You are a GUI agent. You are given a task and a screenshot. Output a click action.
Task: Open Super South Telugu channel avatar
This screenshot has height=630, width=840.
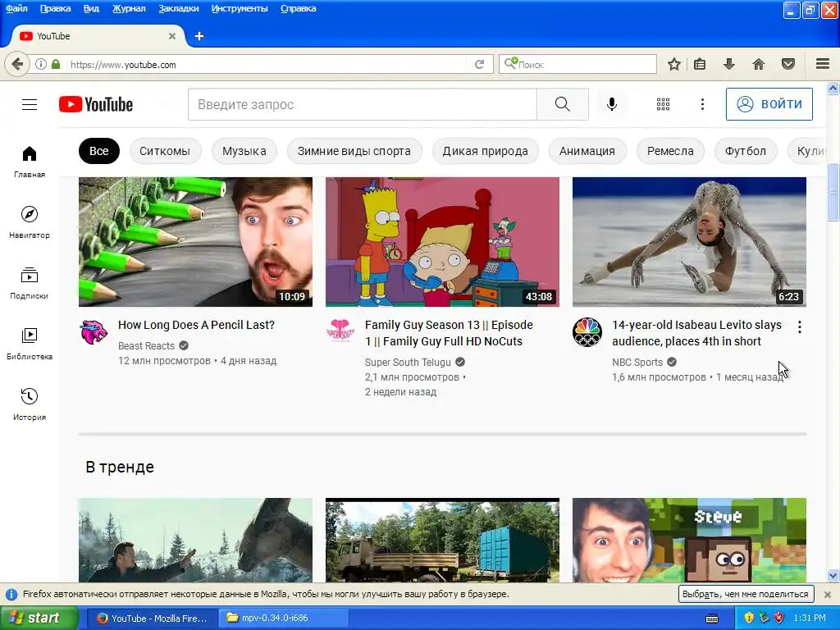340,331
